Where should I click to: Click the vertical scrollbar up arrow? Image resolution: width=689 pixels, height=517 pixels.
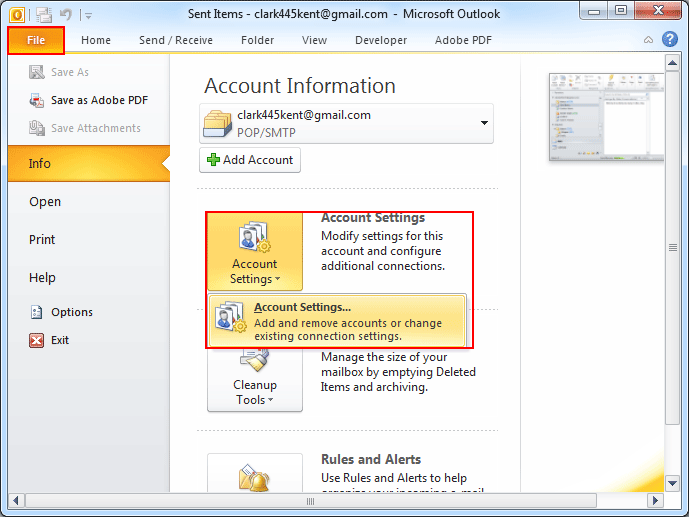pyautogui.click(x=672, y=63)
